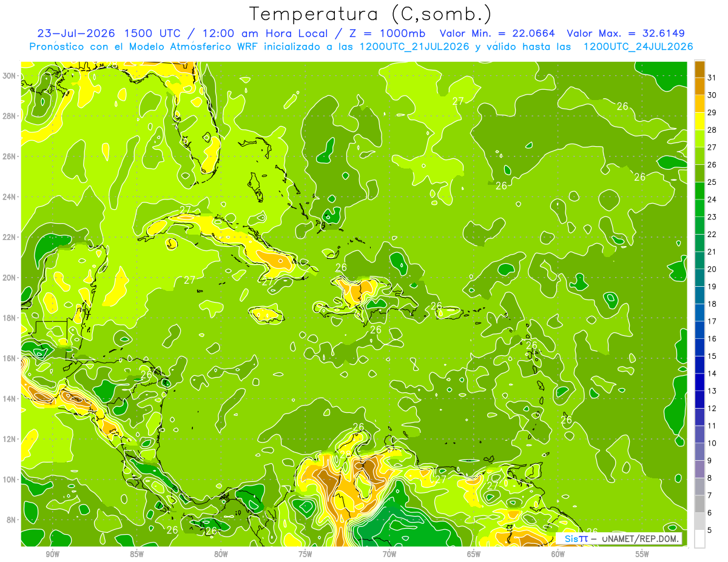Click the '31' label on the color scale
Image resolution: width=728 pixels, height=562 pixels.
[712, 78]
